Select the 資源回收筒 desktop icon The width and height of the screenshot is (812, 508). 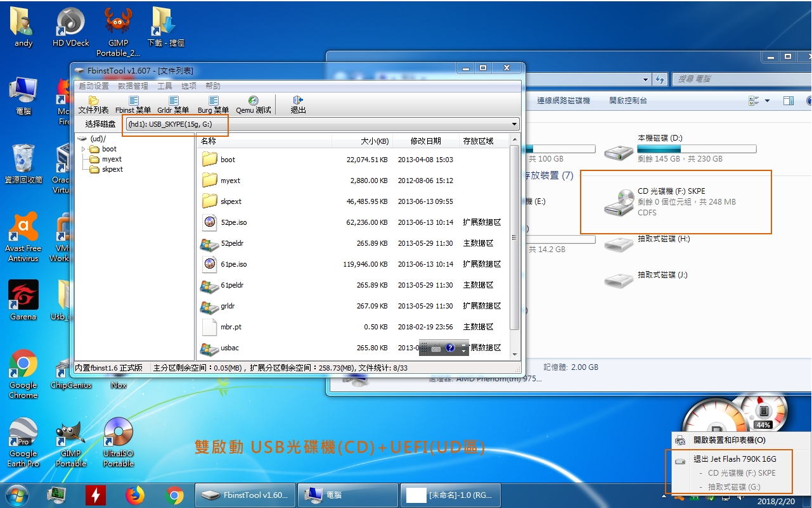pyautogui.click(x=23, y=163)
